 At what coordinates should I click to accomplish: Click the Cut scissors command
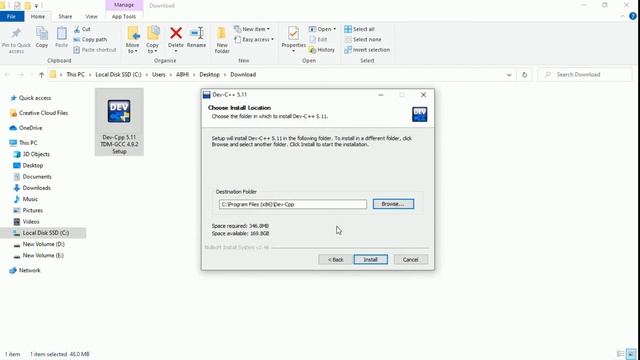click(x=82, y=29)
